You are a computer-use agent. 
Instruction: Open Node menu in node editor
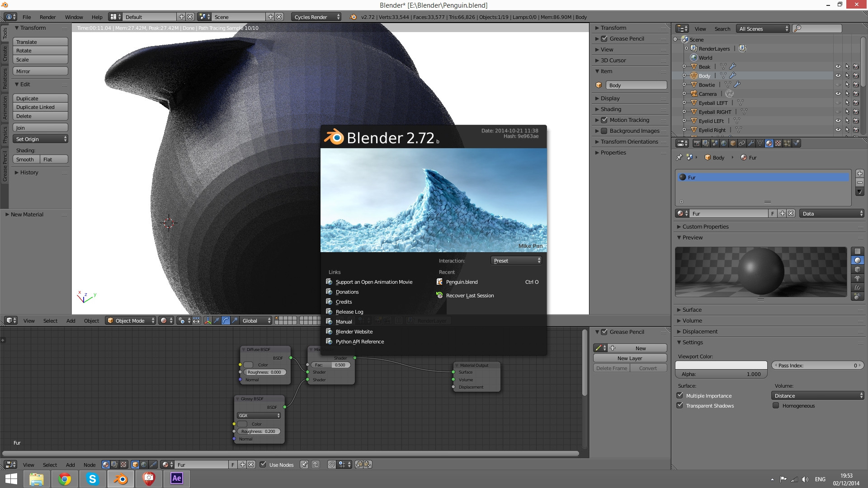pos(90,465)
